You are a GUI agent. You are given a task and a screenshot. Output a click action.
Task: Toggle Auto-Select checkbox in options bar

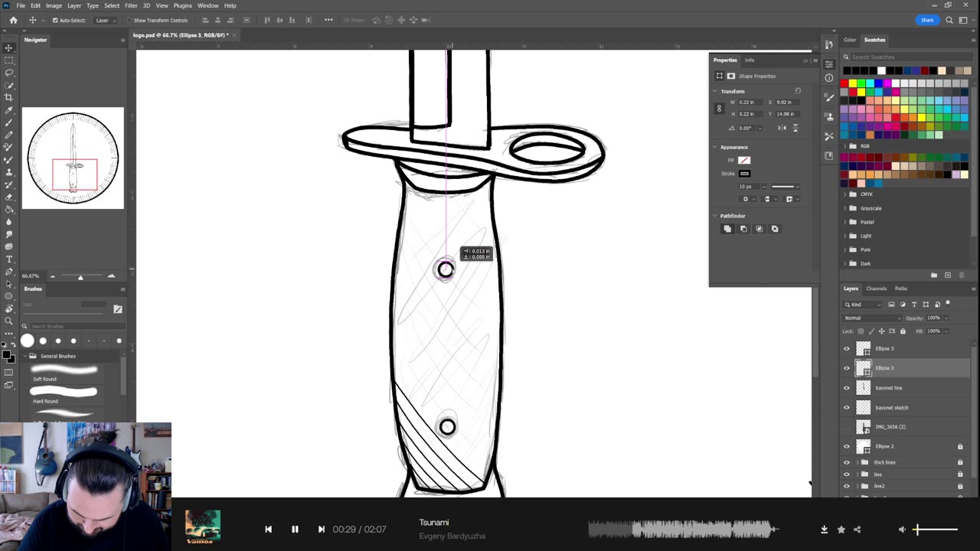click(55, 21)
